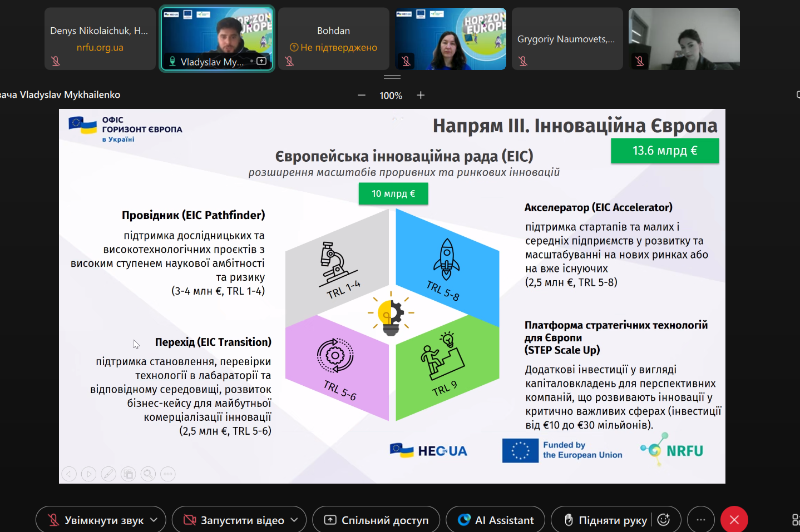Viewport: 800px width, 532px height.
Task: Expand audio options arrow beside Увімкнути звук
Action: pos(154,520)
